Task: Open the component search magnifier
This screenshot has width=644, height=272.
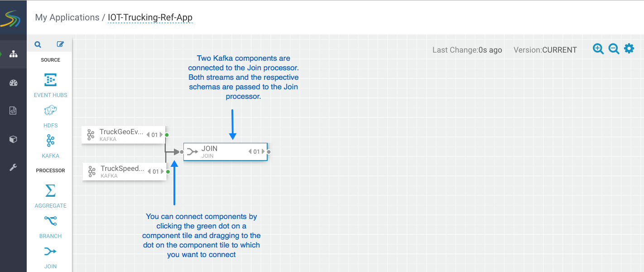Action: click(38, 44)
